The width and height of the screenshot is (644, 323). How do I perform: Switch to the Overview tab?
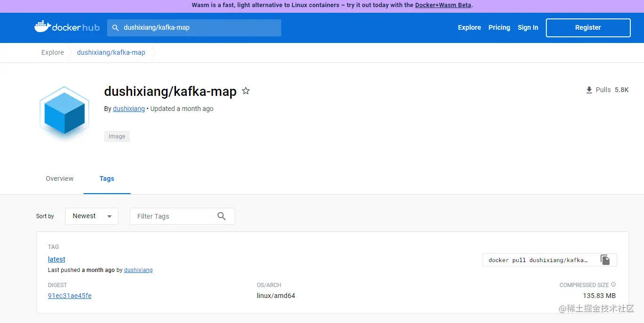pyautogui.click(x=59, y=178)
